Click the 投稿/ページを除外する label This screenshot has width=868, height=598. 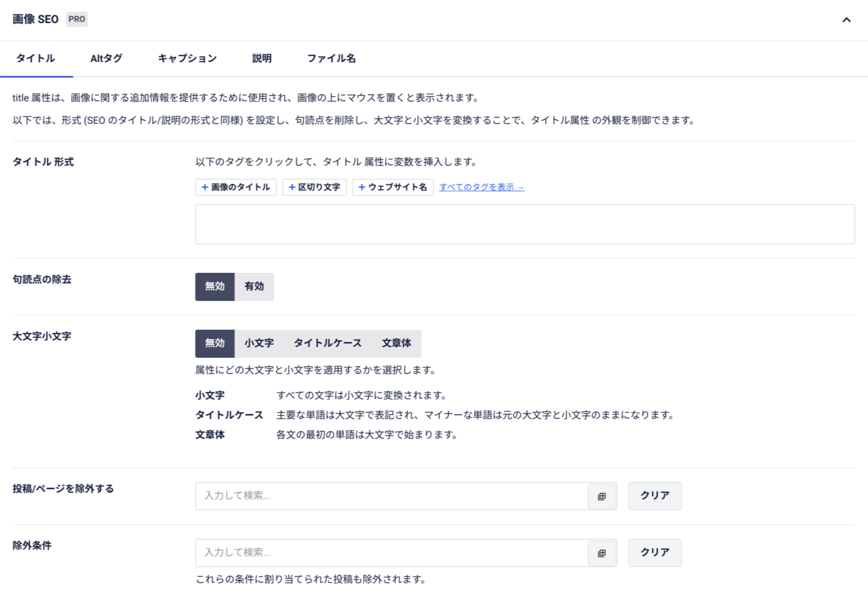(x=63, y=489)
